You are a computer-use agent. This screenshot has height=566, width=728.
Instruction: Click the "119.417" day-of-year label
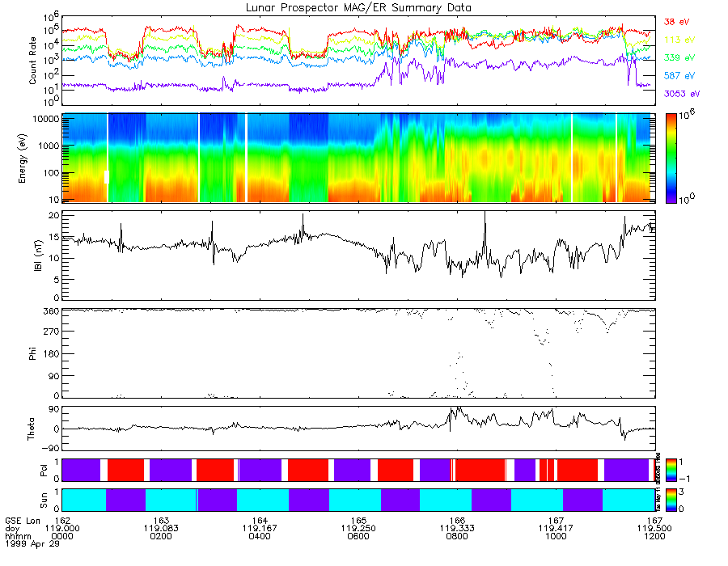[556, 529]
